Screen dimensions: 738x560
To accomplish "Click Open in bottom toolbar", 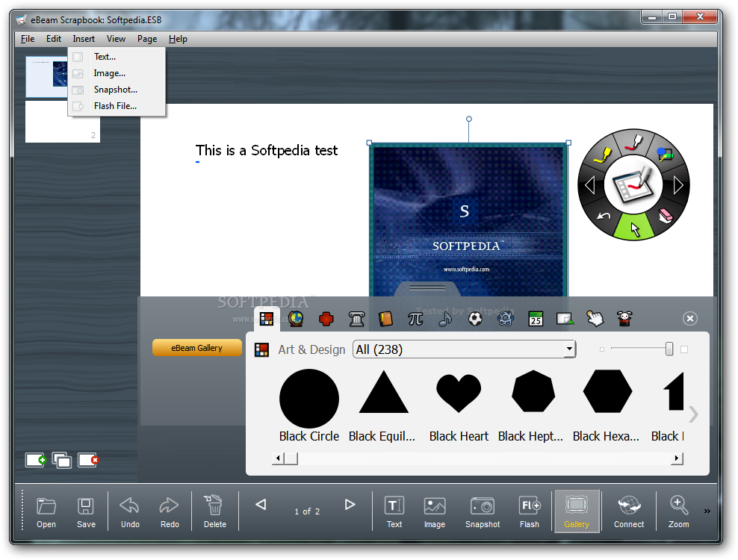I will tap(46, 512).
